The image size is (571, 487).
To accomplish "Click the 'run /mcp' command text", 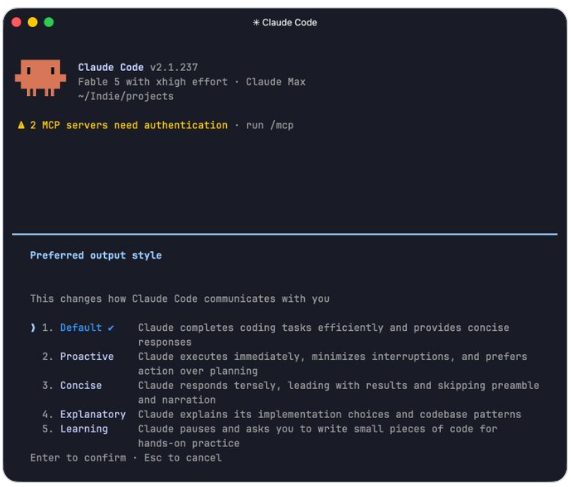I will tap(269, 125).
